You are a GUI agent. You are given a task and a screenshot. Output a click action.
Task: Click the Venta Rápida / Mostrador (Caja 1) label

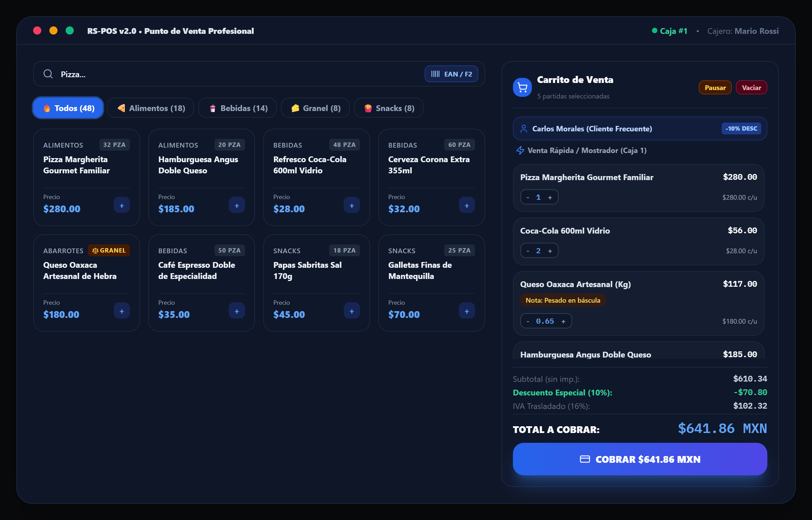[587, 150]
